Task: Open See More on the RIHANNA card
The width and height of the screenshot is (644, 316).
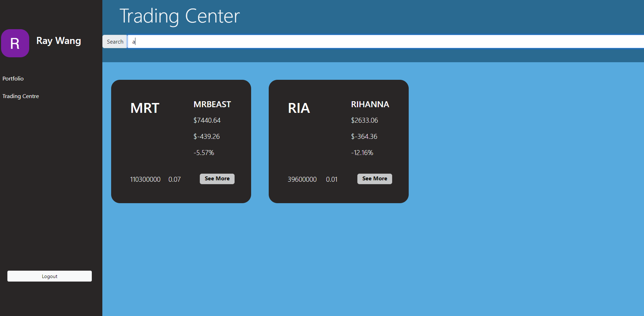Action: click(x=375, y=179)
